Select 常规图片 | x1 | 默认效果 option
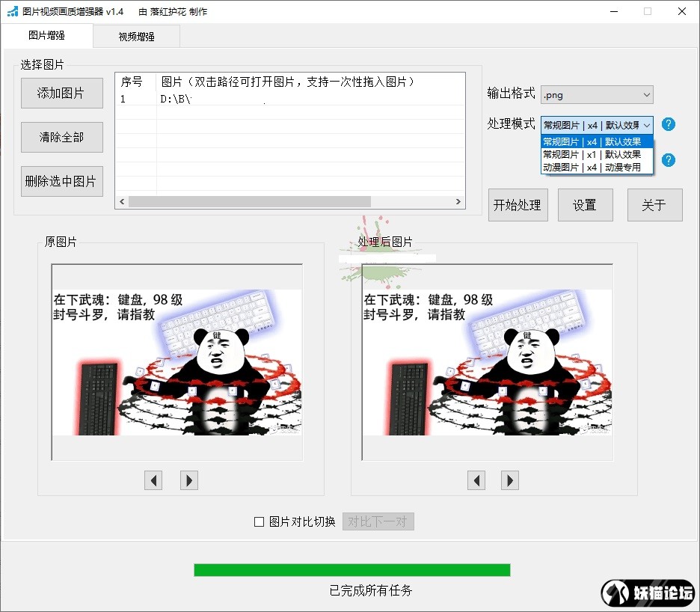700x612 pixels. (x=597, y=155)
